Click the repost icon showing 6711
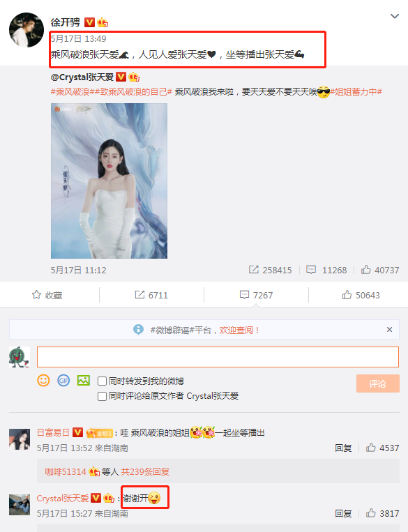 pos(139,295)
